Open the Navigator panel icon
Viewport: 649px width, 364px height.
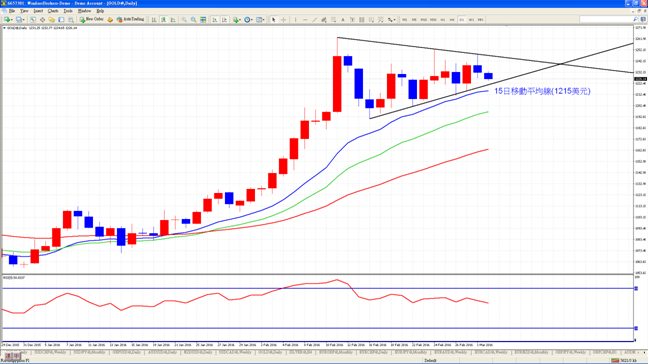coord(51,19)
